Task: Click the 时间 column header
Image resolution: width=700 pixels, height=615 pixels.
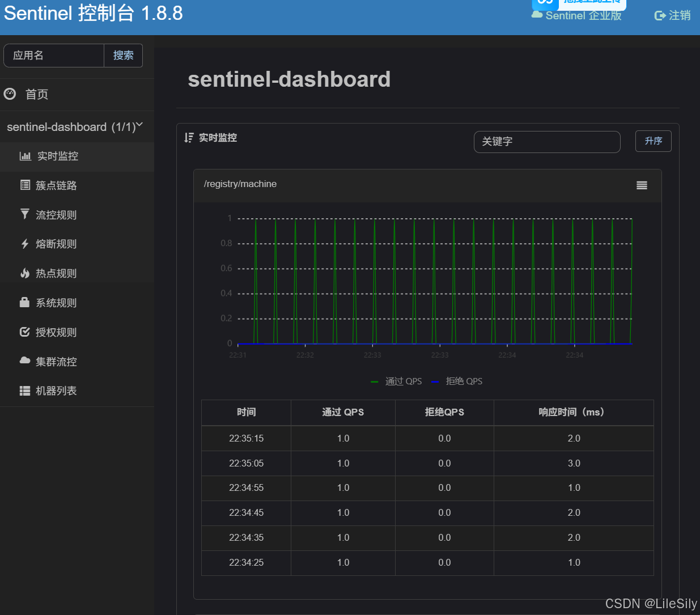Action: point(246,412)
